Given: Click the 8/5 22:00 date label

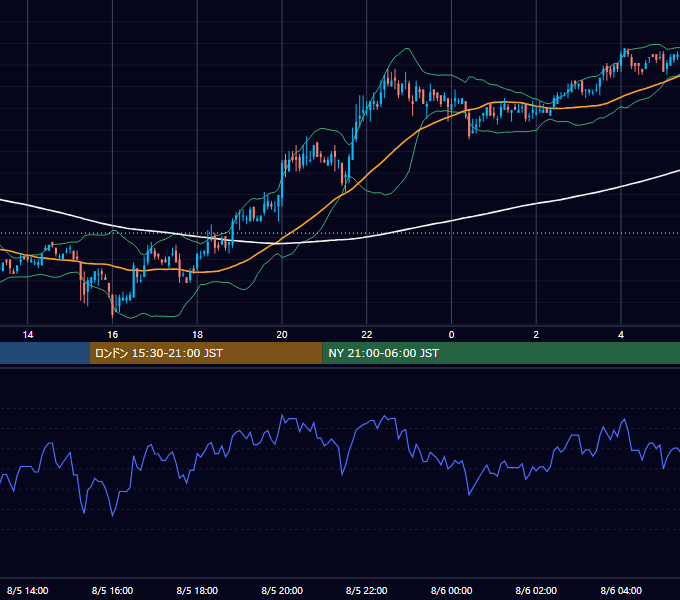Looking at the screenshot, I should click(366, 590).
